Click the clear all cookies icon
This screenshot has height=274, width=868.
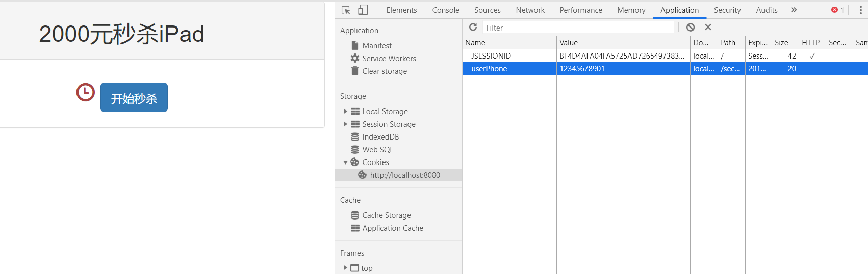click(691, 28)
